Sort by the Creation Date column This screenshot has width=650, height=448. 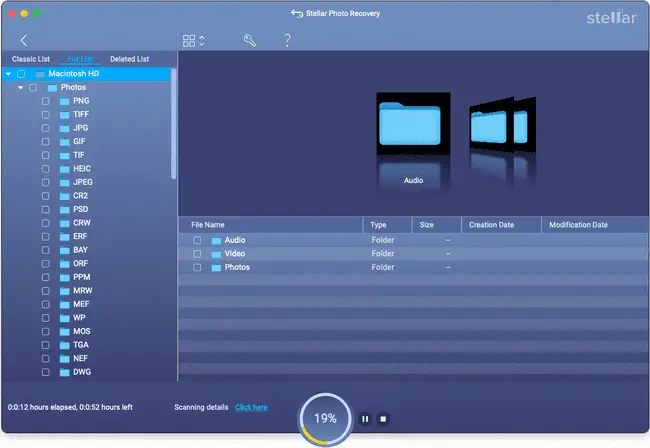tap(502, 225)
